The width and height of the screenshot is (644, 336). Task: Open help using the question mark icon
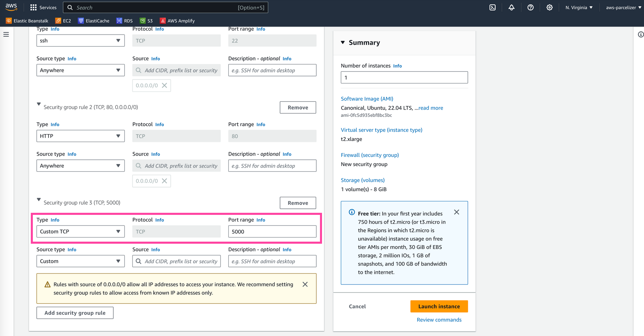pyautogui.click(x=530, y=7)
